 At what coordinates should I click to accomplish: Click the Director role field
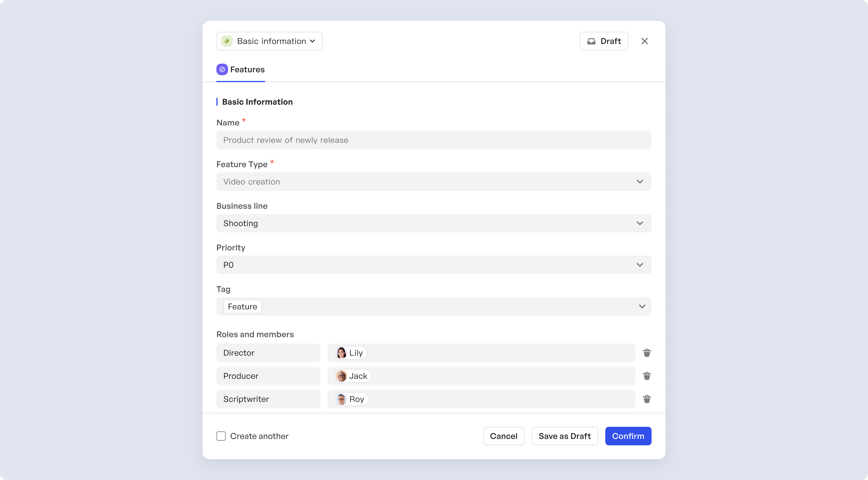point(268,353)
